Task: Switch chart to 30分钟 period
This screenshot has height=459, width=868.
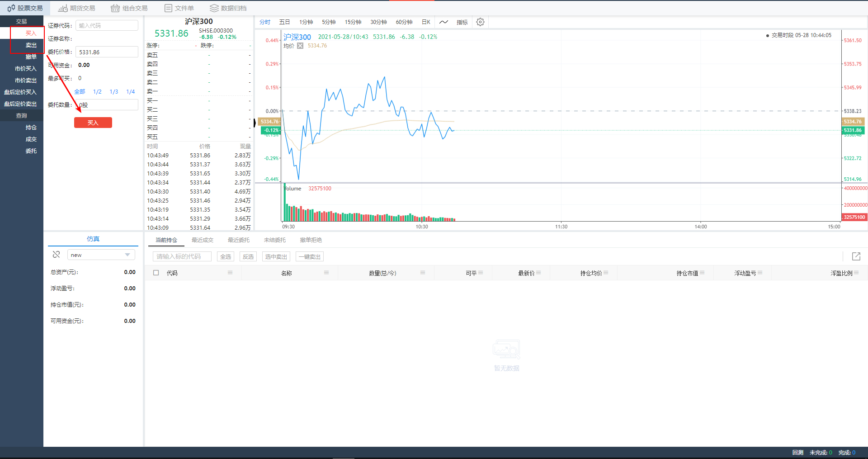Action: click(x=378, y=22)
